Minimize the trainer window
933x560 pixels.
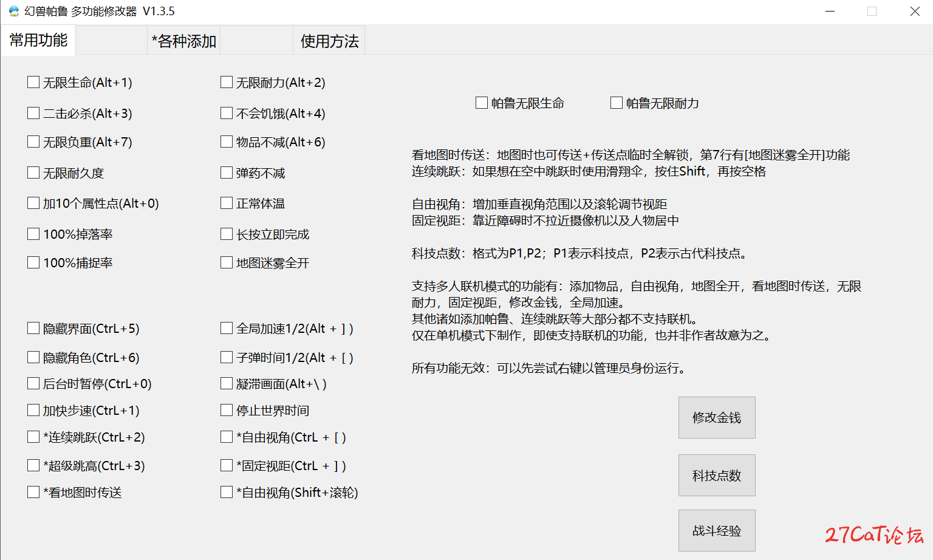click(x=830, y=11)
